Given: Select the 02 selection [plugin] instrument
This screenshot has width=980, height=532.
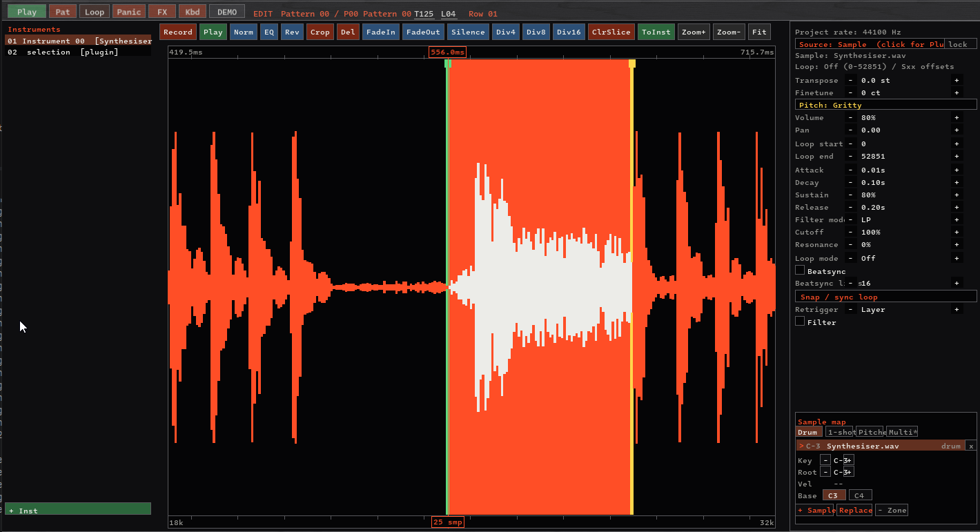Looking at the screenshot, I should (x=78, y=52).
